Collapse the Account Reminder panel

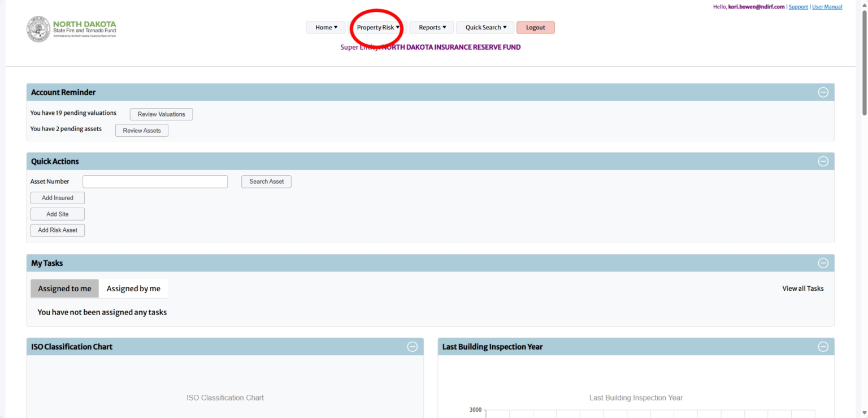click(x=823, y=92)
